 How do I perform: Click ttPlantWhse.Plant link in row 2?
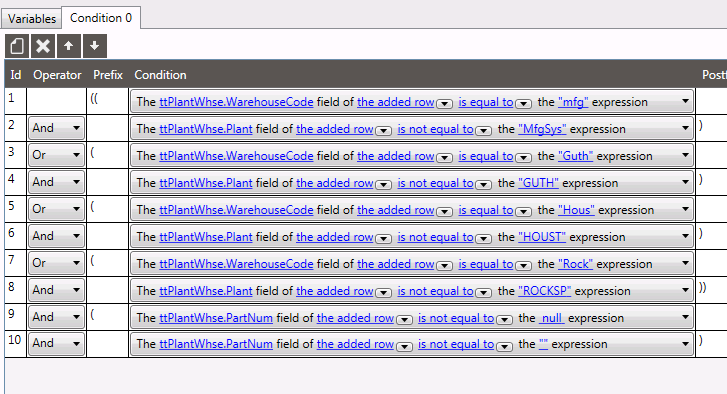pyautogui.click(x=206, y=129)
